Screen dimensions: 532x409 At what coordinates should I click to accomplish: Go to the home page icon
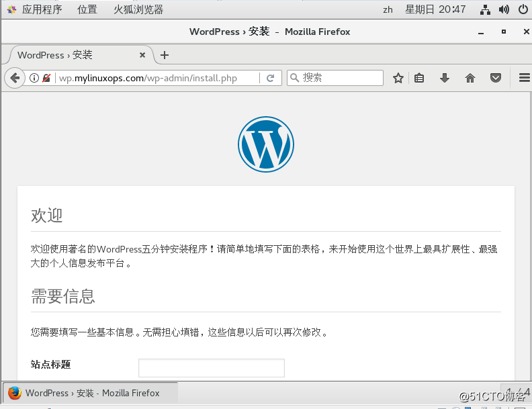point(470,78)
